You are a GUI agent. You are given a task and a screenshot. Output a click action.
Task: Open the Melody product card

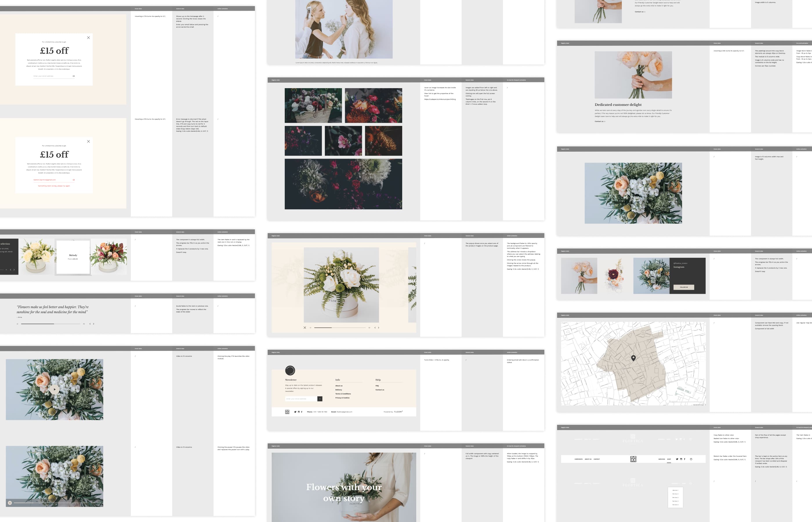click(73, 257)
